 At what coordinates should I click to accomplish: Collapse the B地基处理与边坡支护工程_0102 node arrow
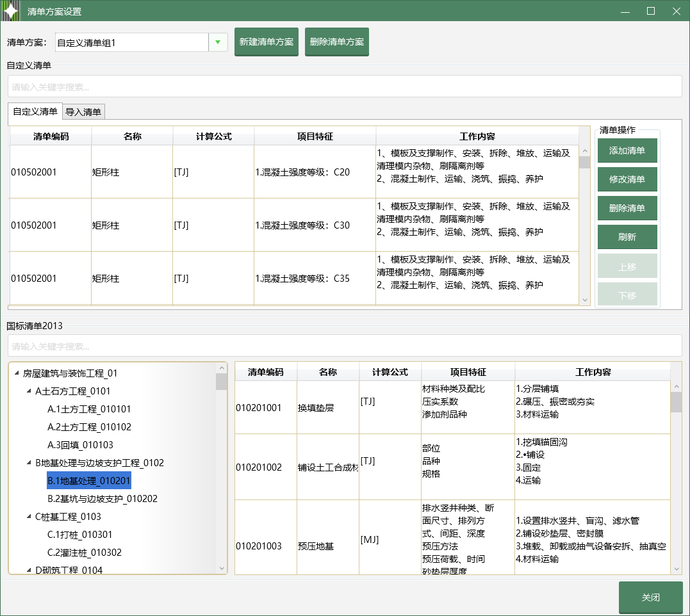pyautogui.click(x=29, y=462)
